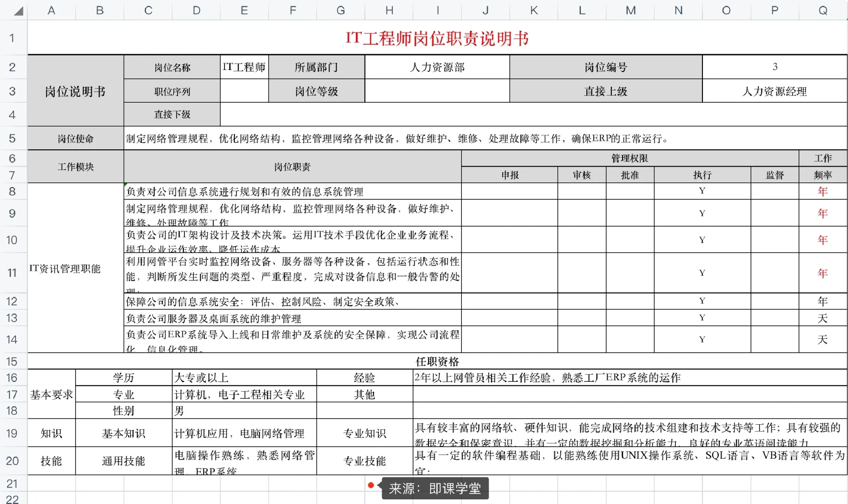Screen dimensions: 848x504
Task: Select the 岗位使命 label cell
Action: [75, 138]
